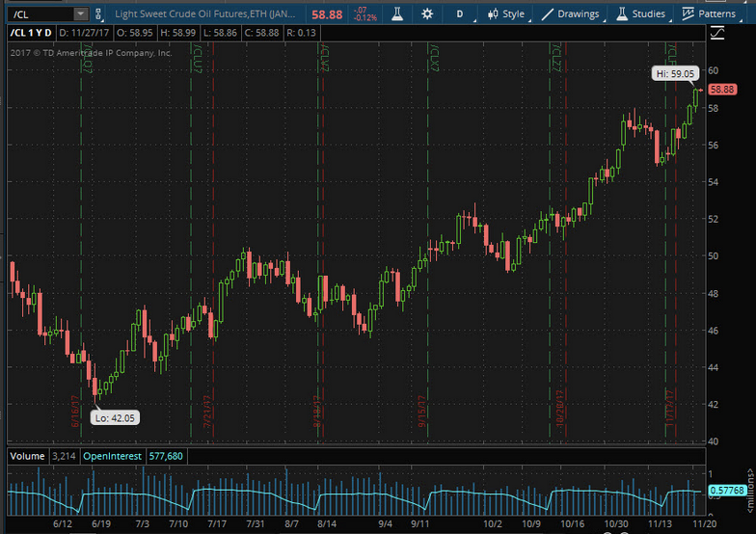This screenshot has height=534, width=756.
Task: Click the Hi: 59.05 price bubble
Action: 675,73
